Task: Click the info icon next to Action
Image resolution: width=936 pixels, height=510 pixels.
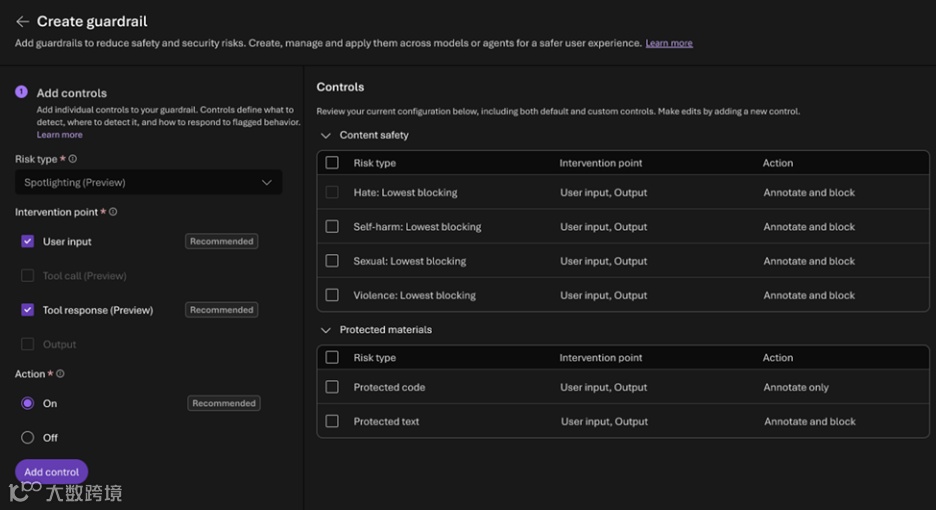Action: 60,374
